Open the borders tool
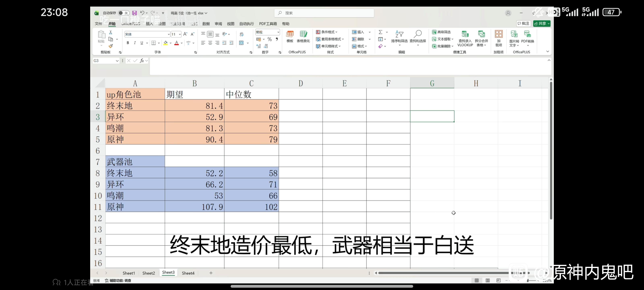The image size is (644, 290). [154, 43]
